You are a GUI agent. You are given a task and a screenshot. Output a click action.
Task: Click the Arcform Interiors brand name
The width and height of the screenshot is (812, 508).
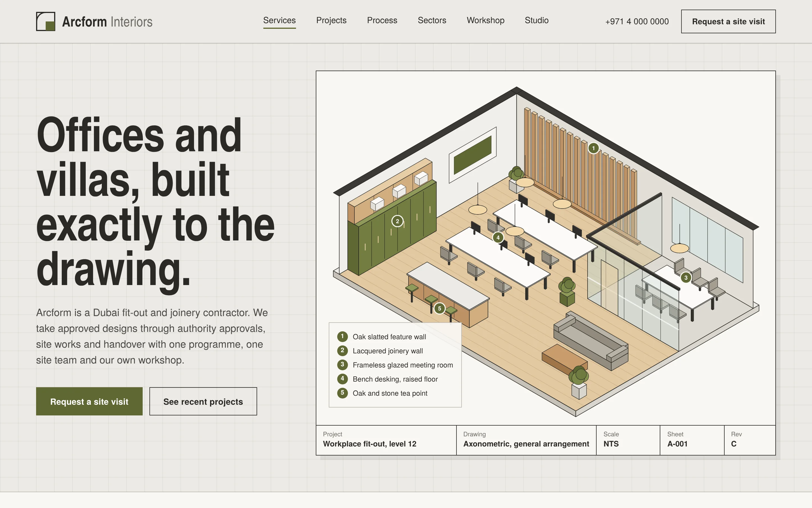tap(107, 22)
